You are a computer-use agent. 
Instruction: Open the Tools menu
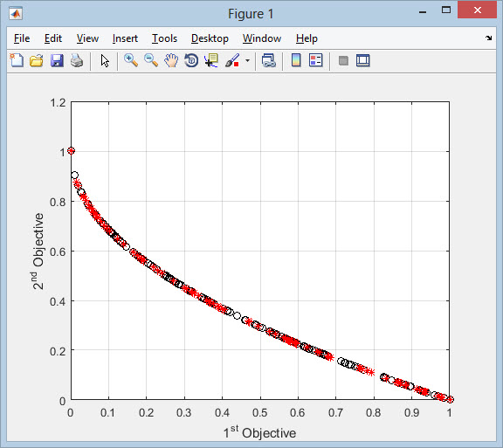164,38
